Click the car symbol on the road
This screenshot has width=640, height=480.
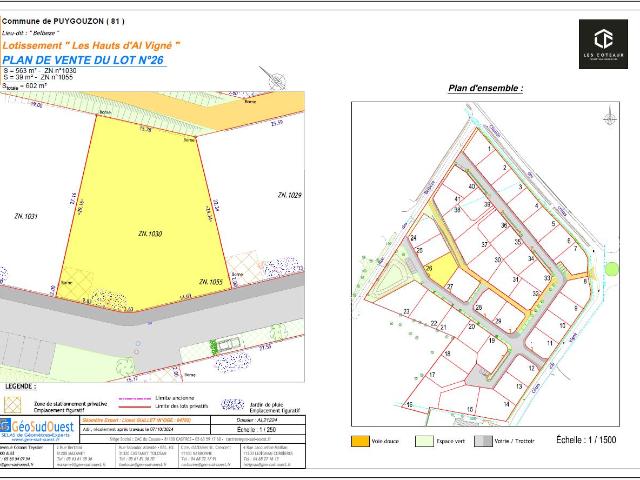coord(229,344)
